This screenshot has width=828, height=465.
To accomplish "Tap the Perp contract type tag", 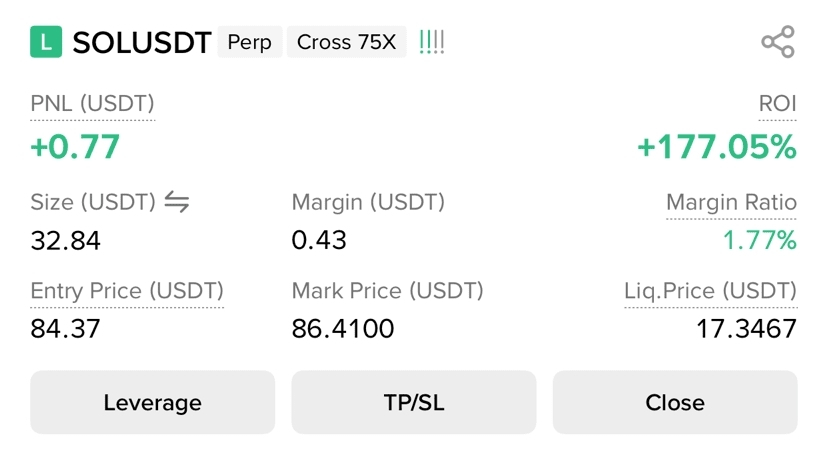I will [x=249, y=43].
